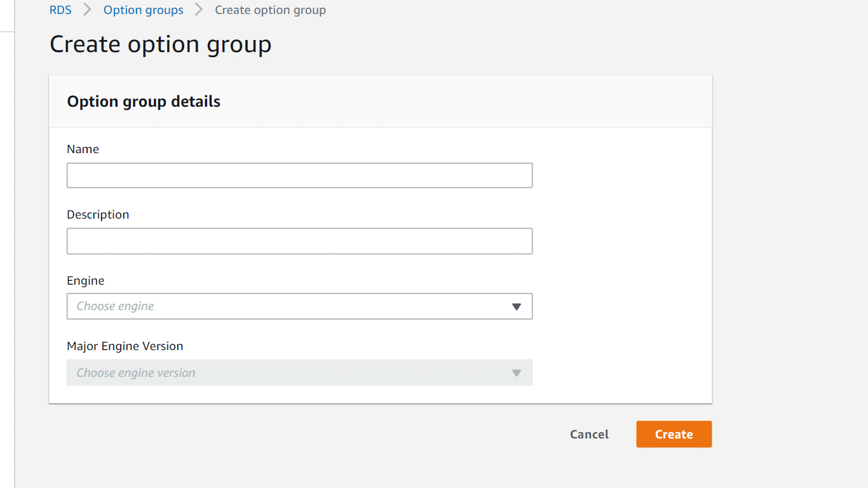Click the chevron between RDS and Option groups
Viewport: 868px width, 488px height.
[x=88, y=10]
